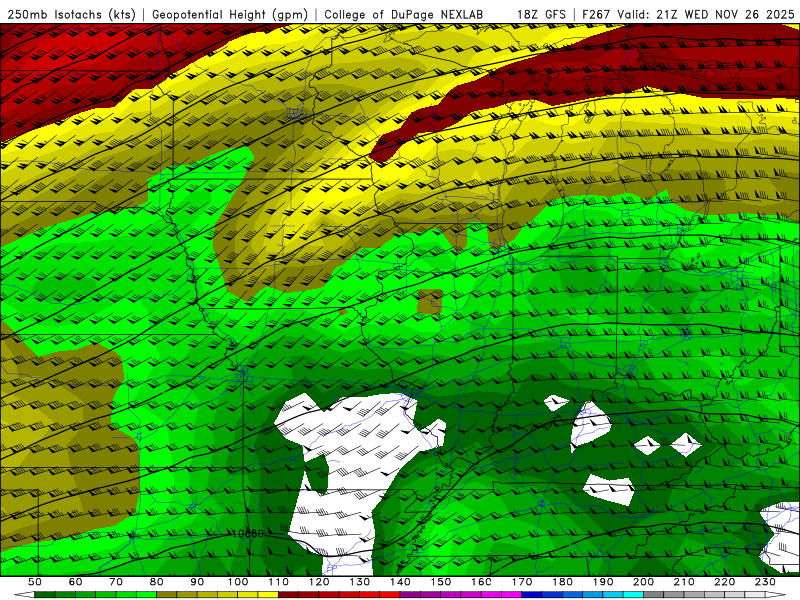Click the '180' value on the color scale
The width and height of the screenshot is (800, 600).
(562, 582)
